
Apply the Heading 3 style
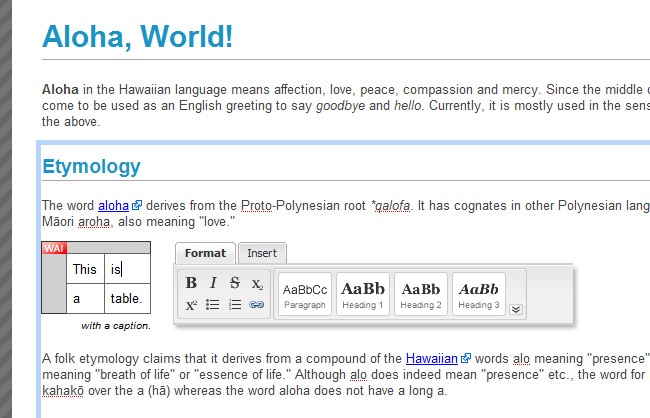pyautogui.click(x=479, y=294)
